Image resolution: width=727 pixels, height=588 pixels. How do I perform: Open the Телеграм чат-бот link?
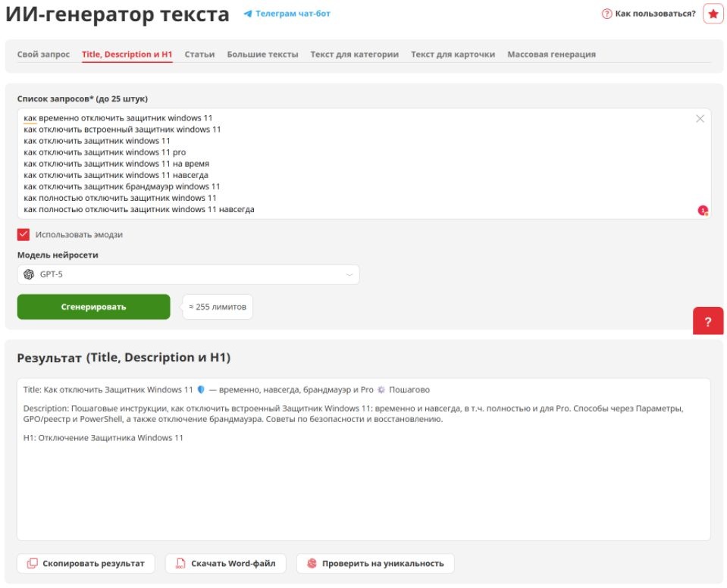tap(293, 14)
